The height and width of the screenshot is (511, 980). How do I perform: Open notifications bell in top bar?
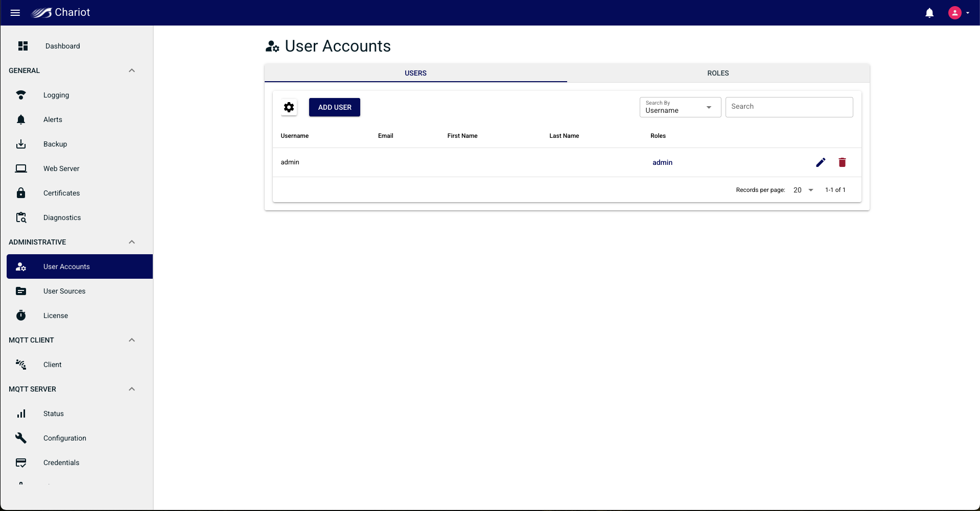[929, 13]
